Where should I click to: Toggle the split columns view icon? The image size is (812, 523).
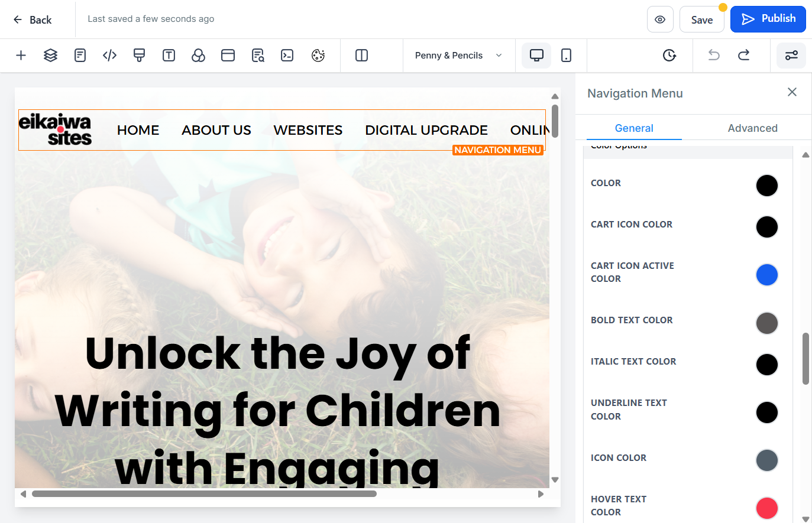(361, 56)
